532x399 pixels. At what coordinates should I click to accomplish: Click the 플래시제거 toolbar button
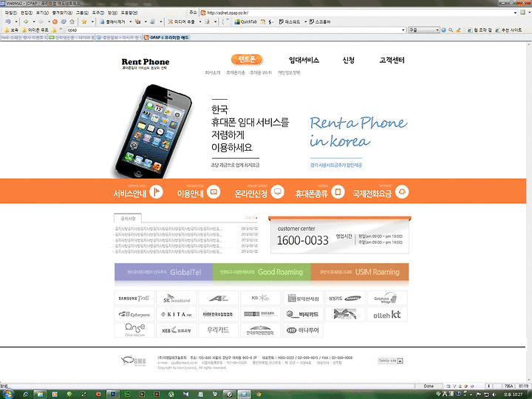point(112,21)
